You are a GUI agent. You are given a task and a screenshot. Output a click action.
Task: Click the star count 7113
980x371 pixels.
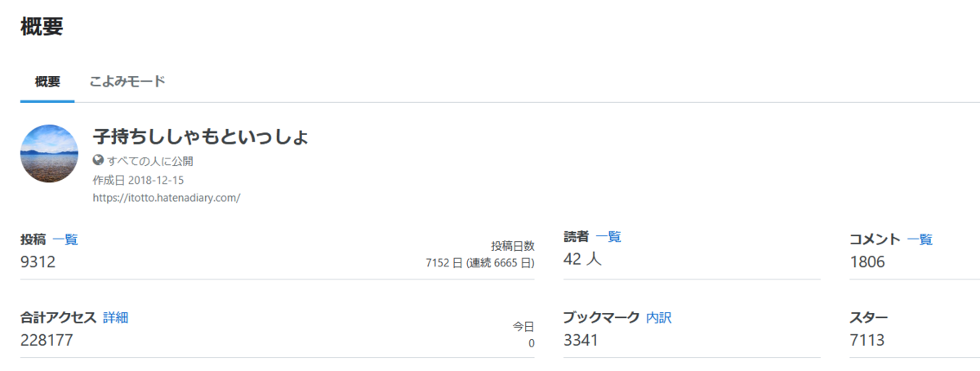point(867,341)
